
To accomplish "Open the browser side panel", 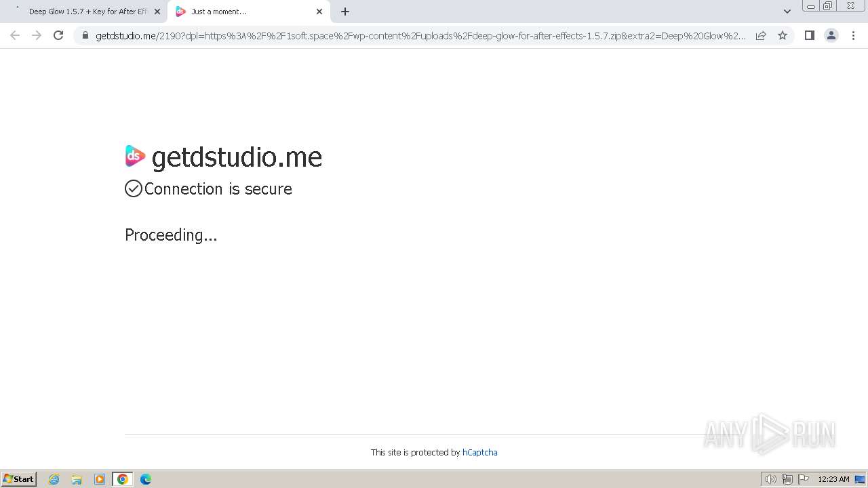I will (809, 35).
